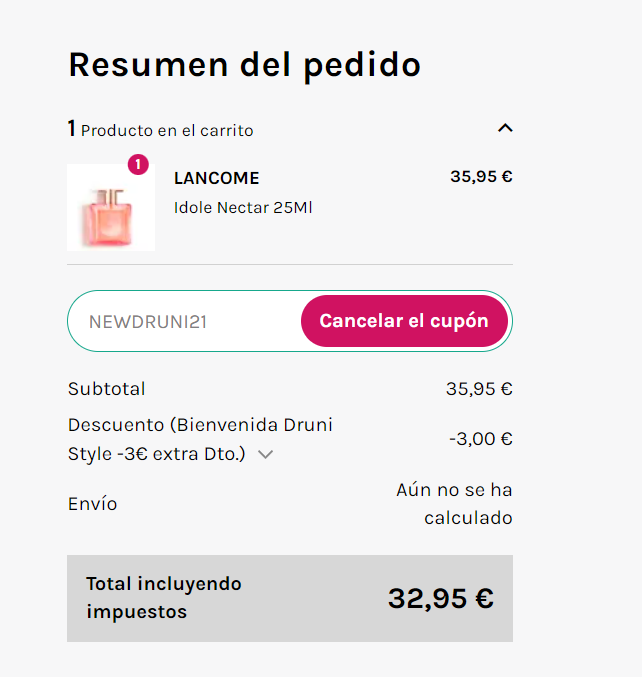Click the Subtotal label
The image size is (642, 677).
(x=106, y=389)
